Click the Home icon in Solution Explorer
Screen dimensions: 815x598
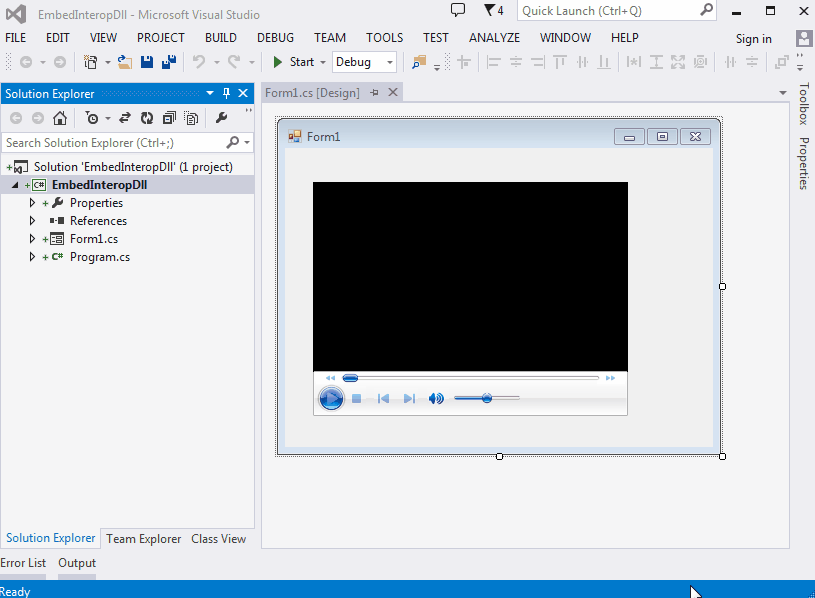pyautogui.click(x=60, y=118)
